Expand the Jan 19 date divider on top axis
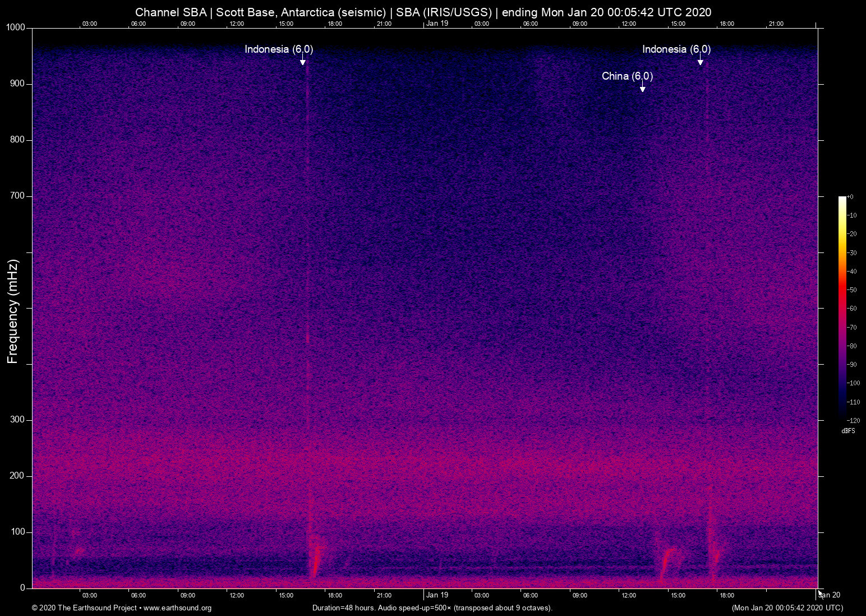866x616 pixels. [x=438, y=24]
